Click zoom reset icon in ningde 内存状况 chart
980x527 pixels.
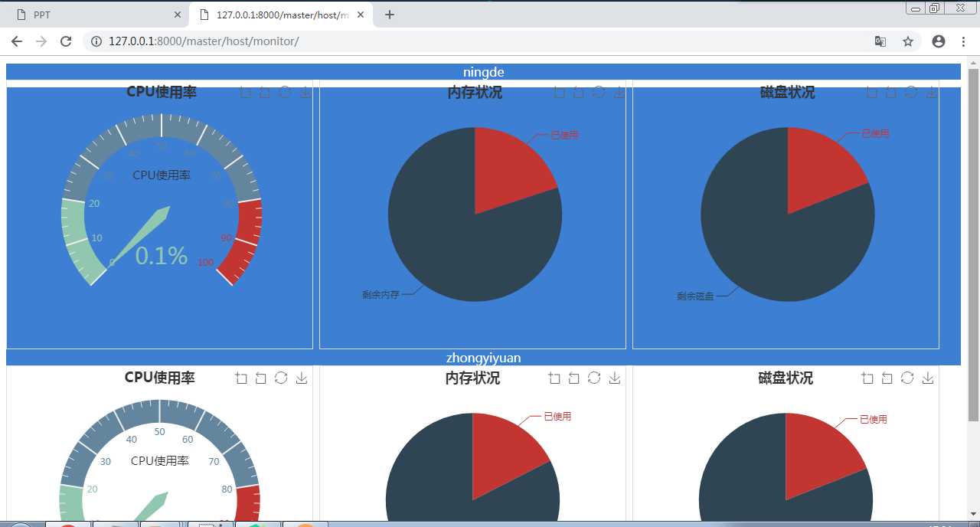[579, 92]
